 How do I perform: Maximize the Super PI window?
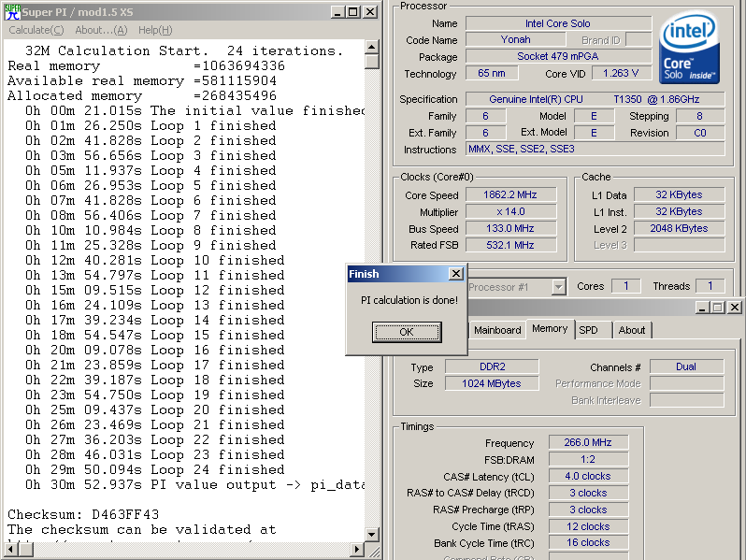point(353,12)
